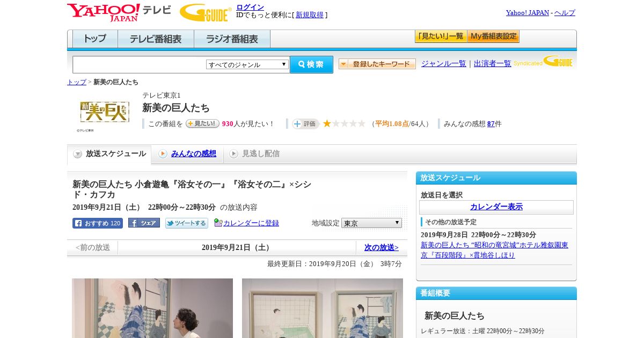
Task: Click the G-GUIDE logo in header
Action: pos(206,12)
